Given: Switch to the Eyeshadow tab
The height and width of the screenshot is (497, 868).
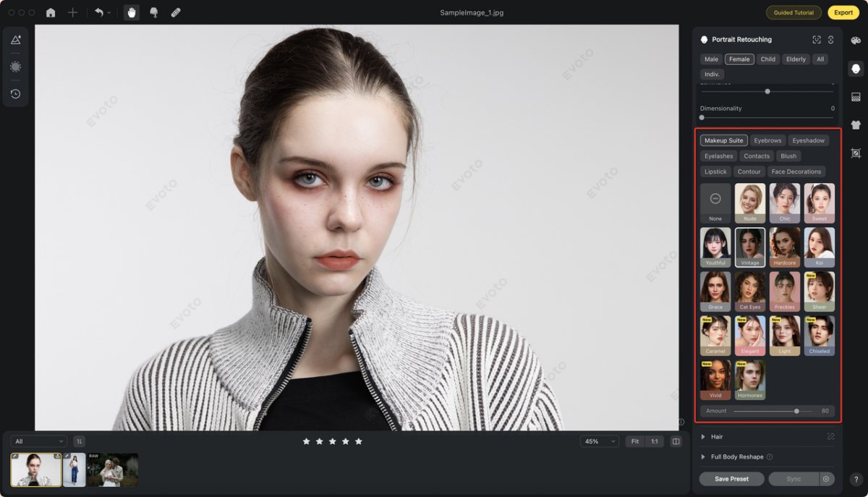Looking at the screenshot, I should point(808,140).
